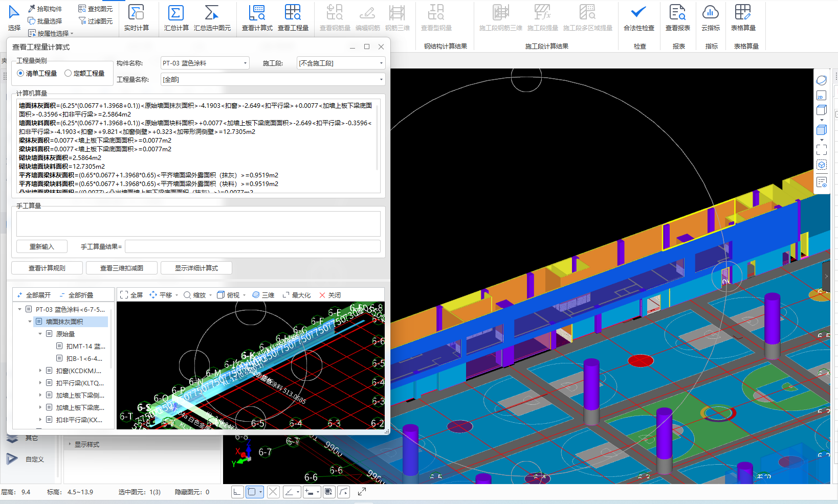Click 查找图元 find element tool

coord(96,9)
